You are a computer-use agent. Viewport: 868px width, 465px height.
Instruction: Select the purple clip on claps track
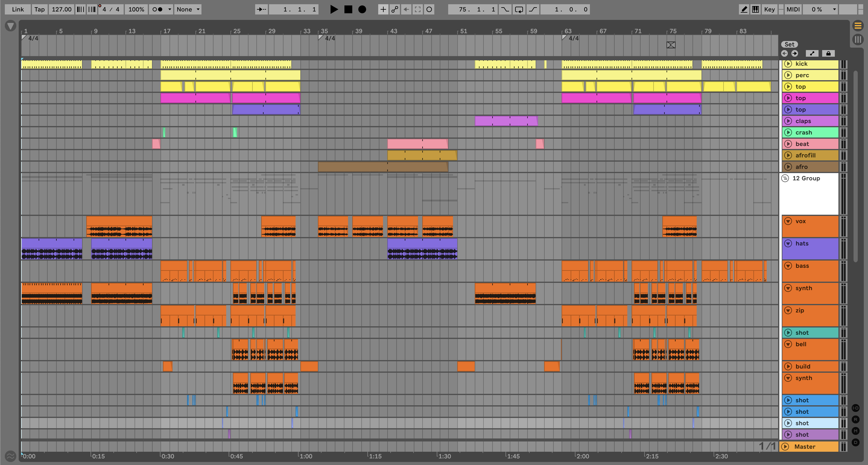click(x=506, y=121)
